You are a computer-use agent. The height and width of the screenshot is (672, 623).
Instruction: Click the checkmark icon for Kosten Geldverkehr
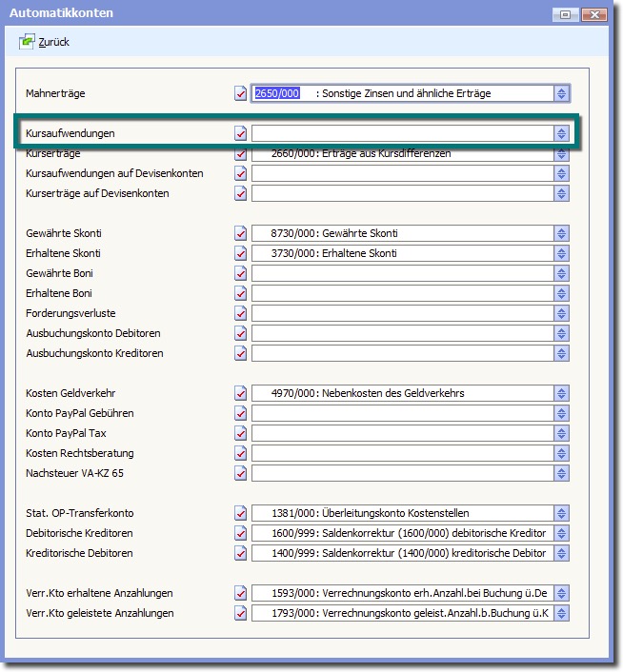[240, 393]
